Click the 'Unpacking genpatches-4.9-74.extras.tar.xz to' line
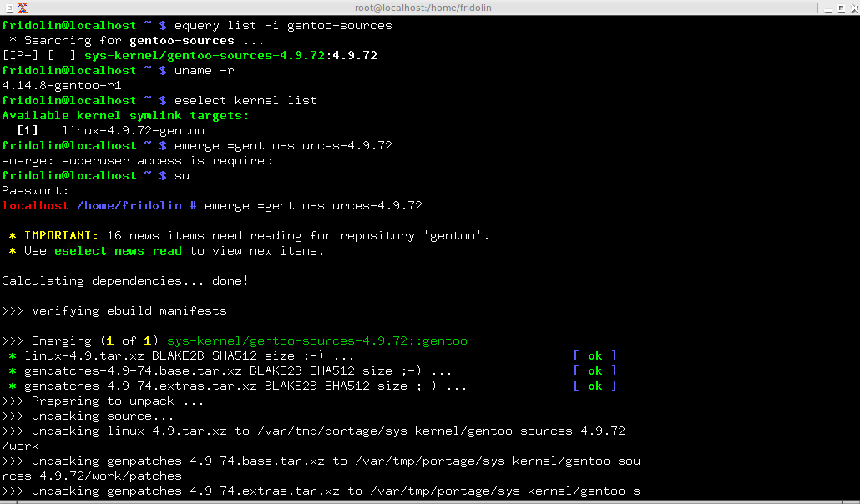The height and width of the screenshot is (504, 860). tap(321, 491)
